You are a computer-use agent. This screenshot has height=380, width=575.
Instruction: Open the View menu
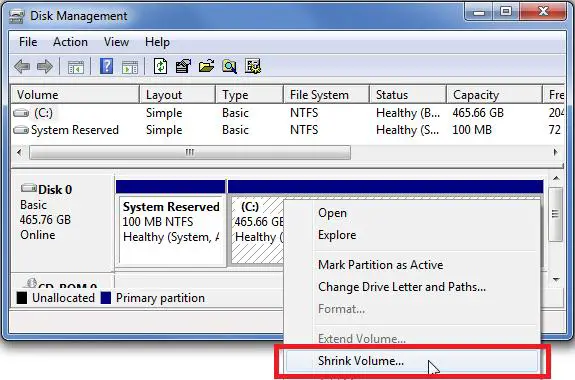tap(116, 42)
